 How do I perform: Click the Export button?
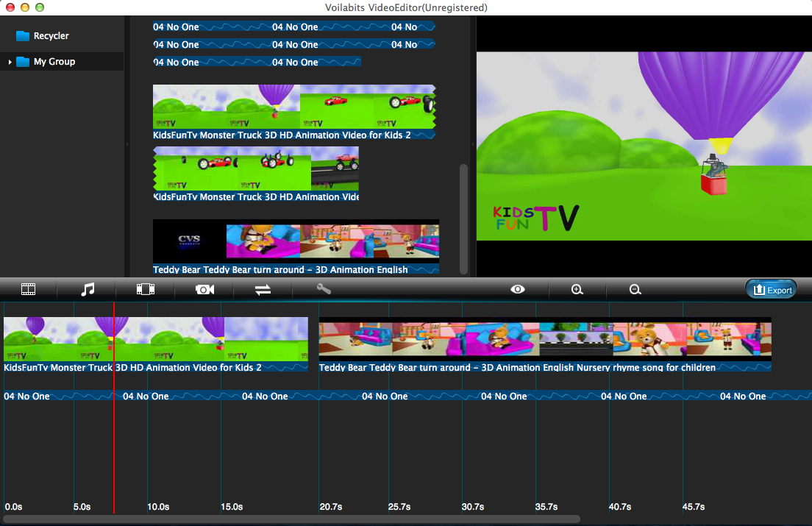coord(771,289)
